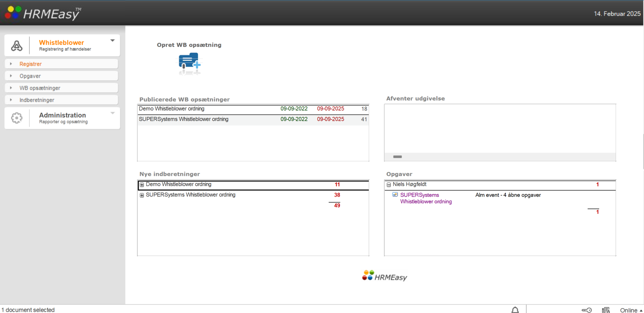Select Demo Whistleblower ordning published row
644x313 pixels.
point(253,109)
